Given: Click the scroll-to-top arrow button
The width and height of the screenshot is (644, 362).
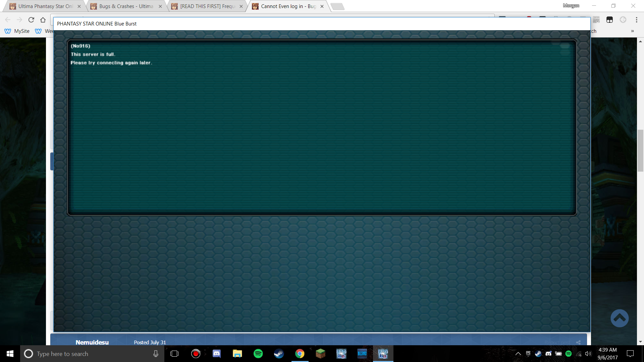Looking at the screenshot, I should point(620,318).
